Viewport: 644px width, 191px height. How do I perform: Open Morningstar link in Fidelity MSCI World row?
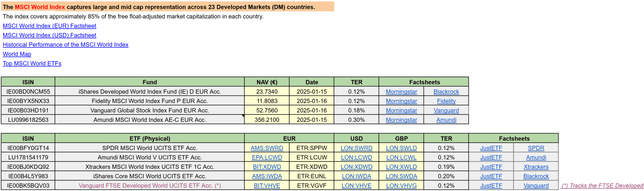tap(401, 101)
